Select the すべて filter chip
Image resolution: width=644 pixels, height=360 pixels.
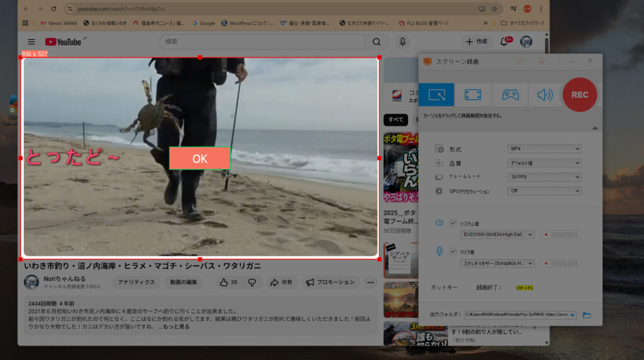click(396, 120)
